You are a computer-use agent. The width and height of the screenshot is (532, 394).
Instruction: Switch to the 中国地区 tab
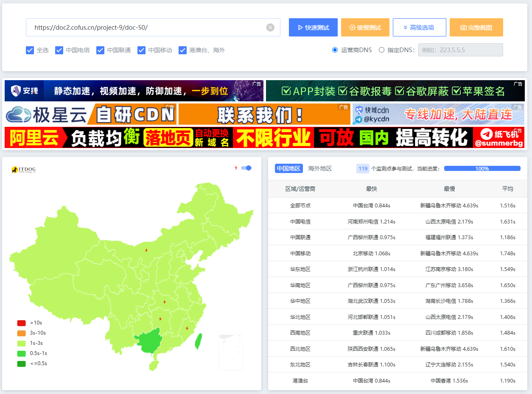[289, 168]
